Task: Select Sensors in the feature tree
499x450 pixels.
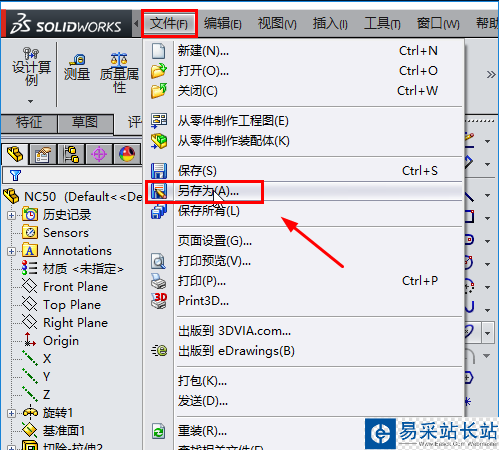Action: pyautogui.click(x=66, y=233)
